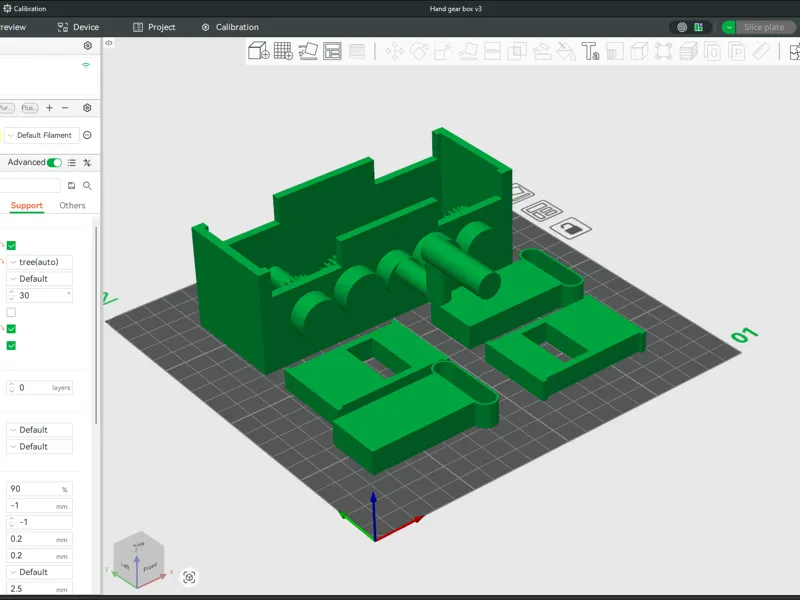
Task: Tick the unchecked checkbox below 30
Action: [11, 312]
